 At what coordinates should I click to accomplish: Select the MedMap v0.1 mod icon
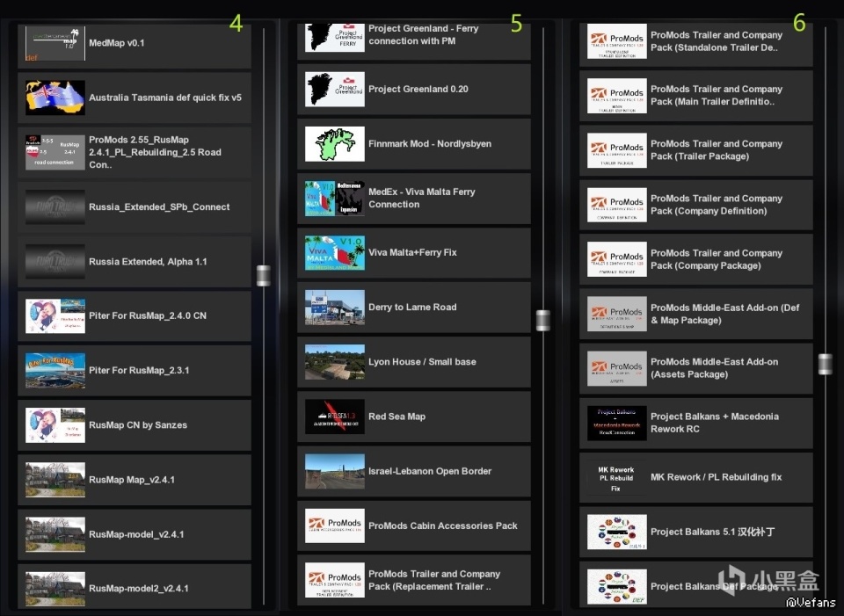pyautogui.click(x=55, y=43)
